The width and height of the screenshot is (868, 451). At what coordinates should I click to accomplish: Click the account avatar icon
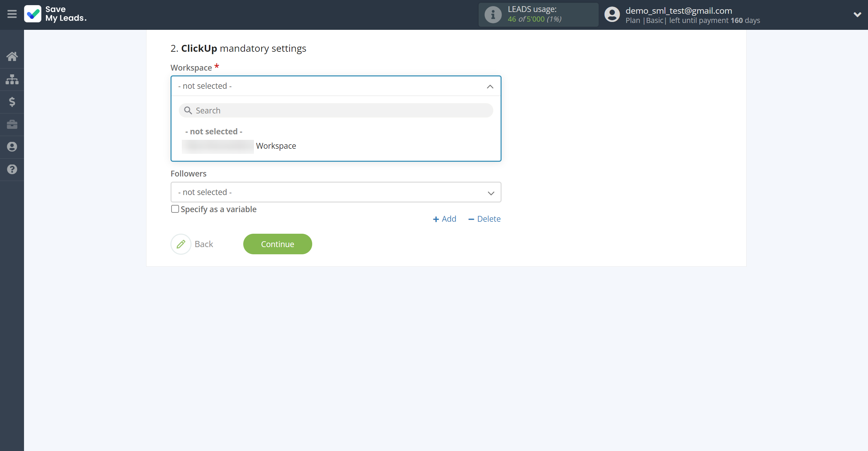pos(612,14)
